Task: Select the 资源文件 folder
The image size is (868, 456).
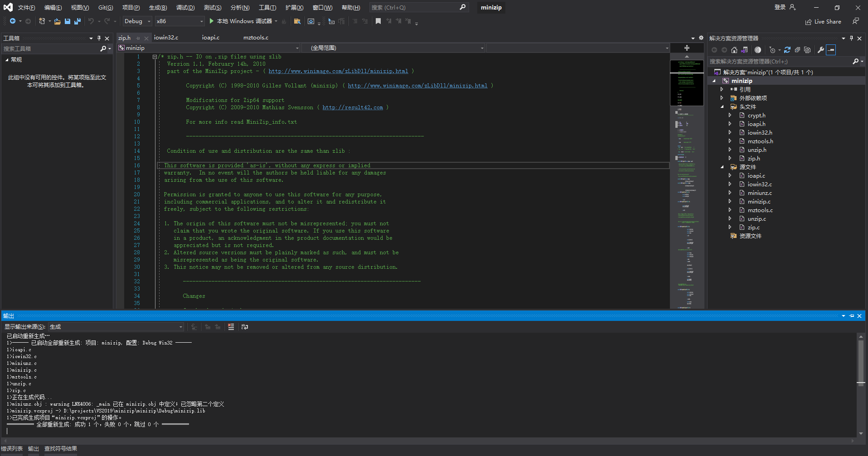Action: click(x=750, y=236)
